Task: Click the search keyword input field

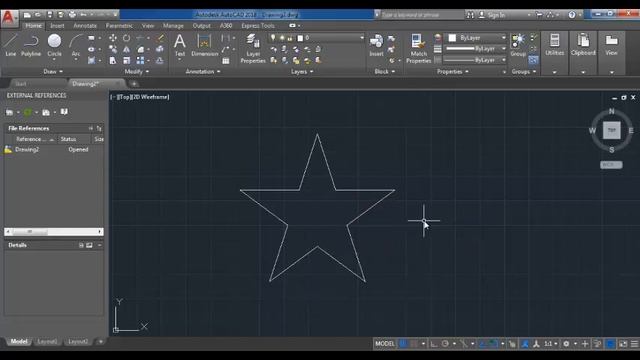Action: point(422,15)
